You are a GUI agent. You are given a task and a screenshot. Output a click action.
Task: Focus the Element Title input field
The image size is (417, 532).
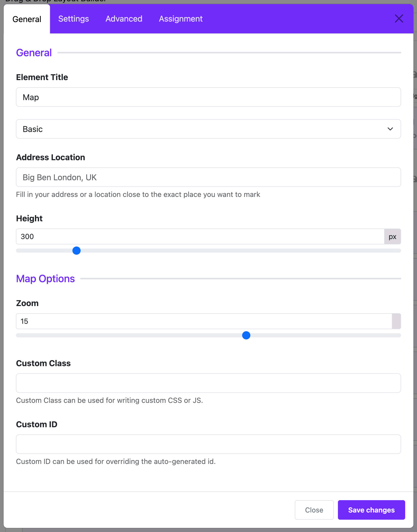[x=208, y=97]
